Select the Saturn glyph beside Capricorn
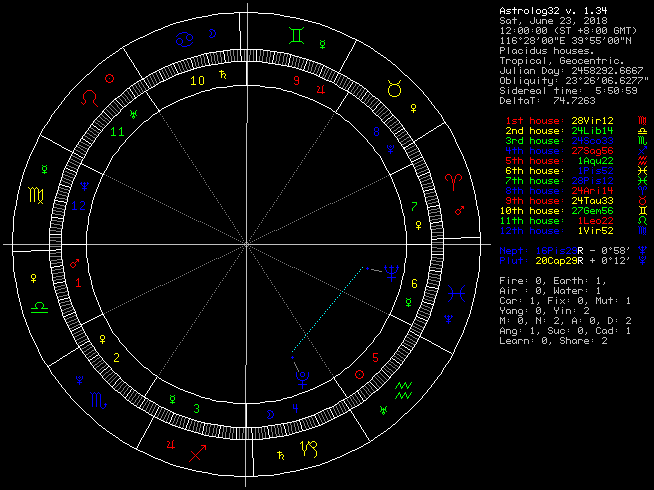654x490 pixels. click(281, 455)
